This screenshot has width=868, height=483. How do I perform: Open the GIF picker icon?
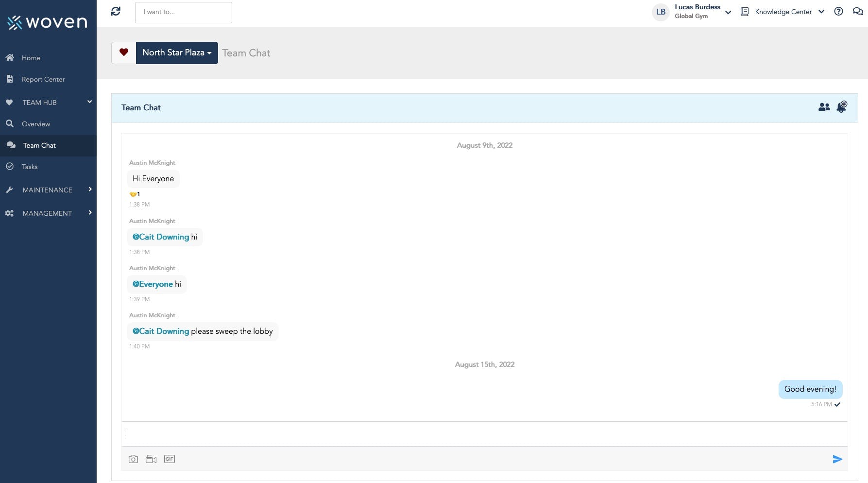tap(170, 459)
